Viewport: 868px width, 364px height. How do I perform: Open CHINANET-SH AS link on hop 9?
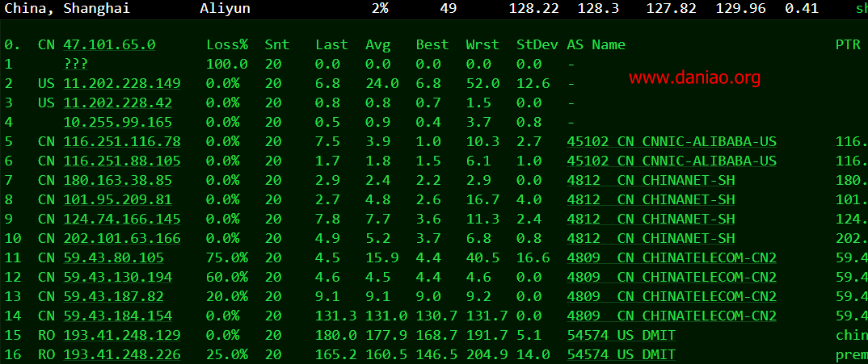(651, 219)
